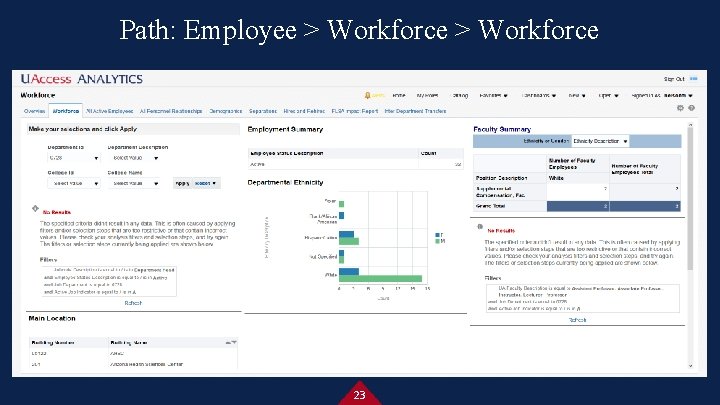Click the Apply button

(x=183, y=183)
